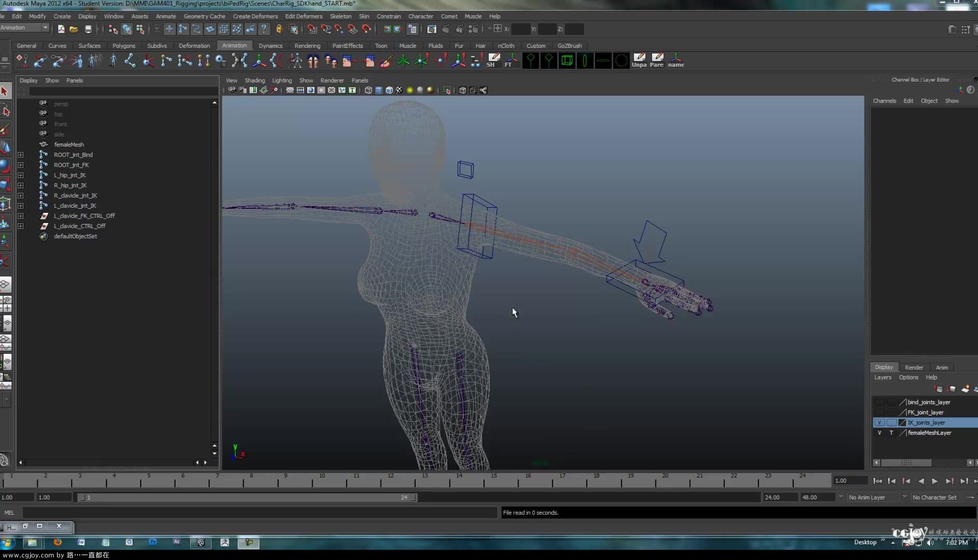This screenshot has height=560, width=978.
Task: Toggle visibility box of bind_joints_layer
Action: [x=879, y=402]
